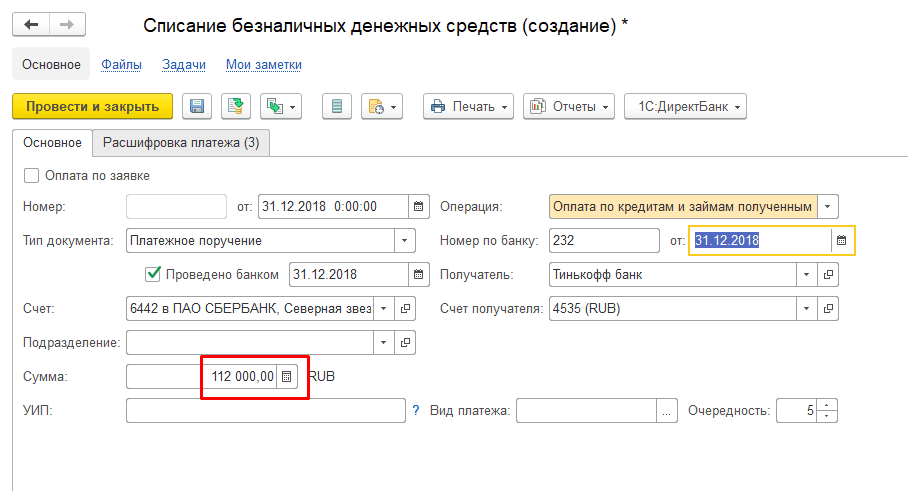Uncheck the Проведено банком checkbox
The height and width of the screenshot is (491, 908).
[x=153, y=274]
